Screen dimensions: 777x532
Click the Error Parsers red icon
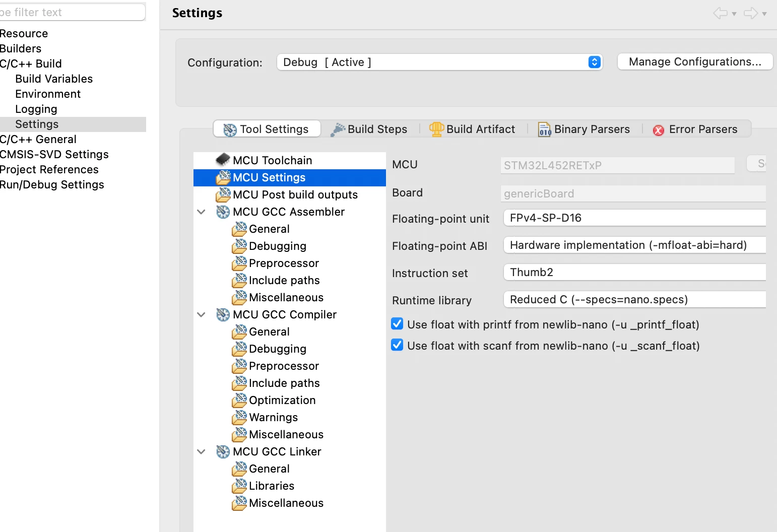pos(659,130)
